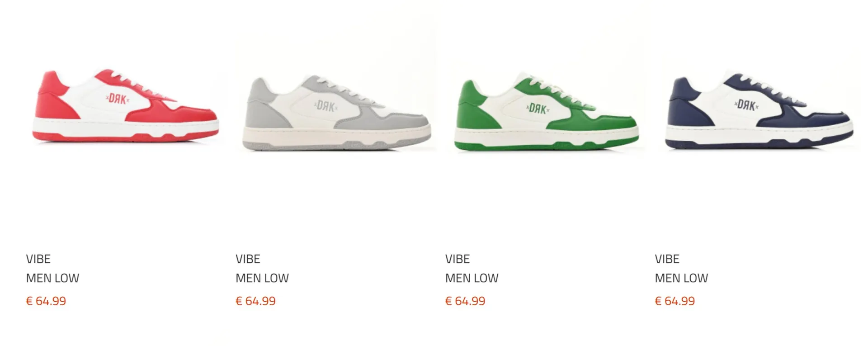
Task: Select MEN LOW text below green sneaker
Action: point(472,278)
